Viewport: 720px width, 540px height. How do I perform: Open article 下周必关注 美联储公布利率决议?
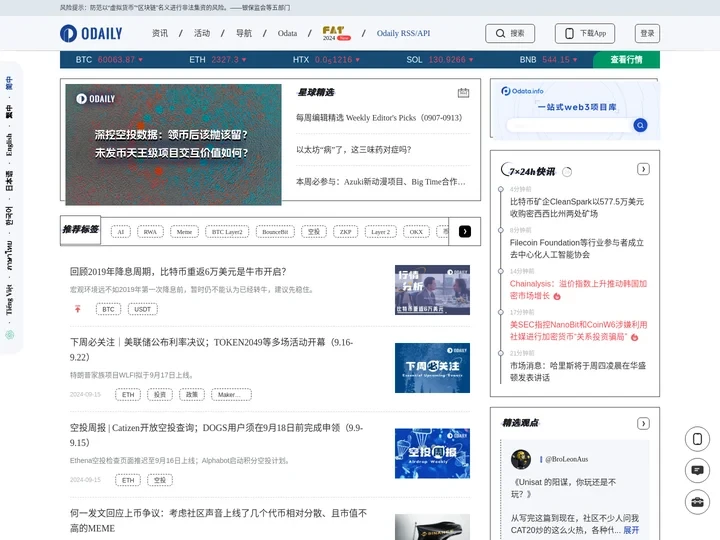coord(211,349)
